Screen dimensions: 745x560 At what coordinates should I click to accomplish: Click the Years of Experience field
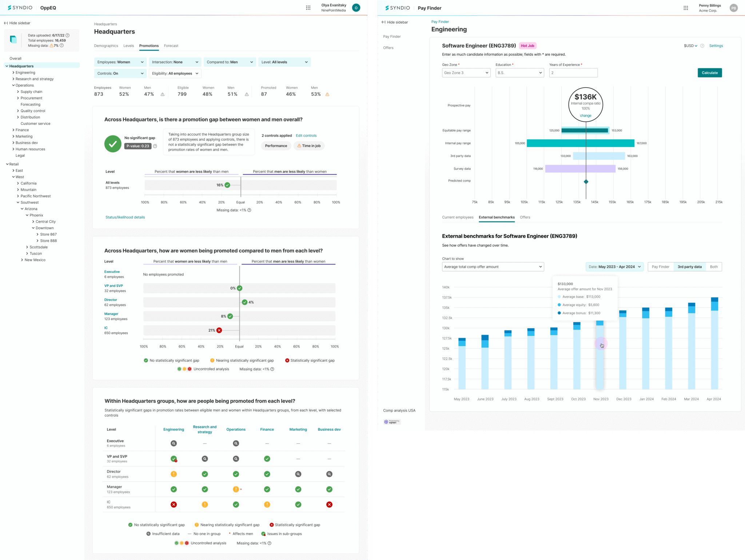(x=573, y=73)
